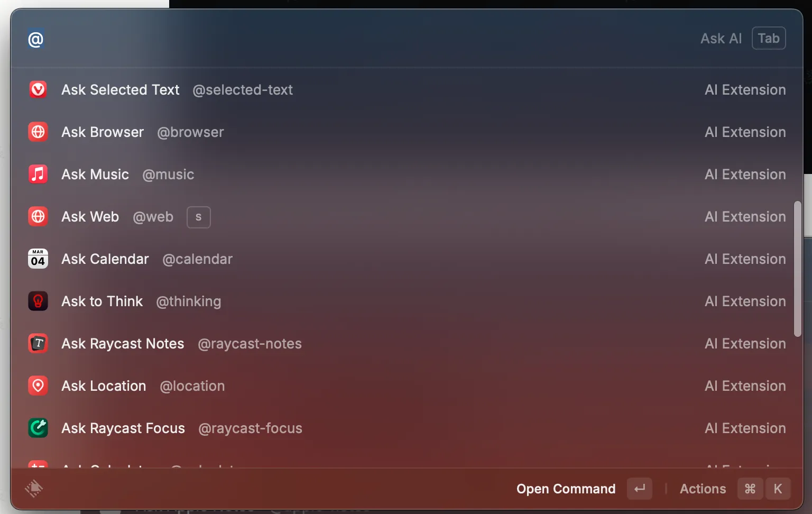
Task: Select the Ask Browser command row
Action: (407, 132)
